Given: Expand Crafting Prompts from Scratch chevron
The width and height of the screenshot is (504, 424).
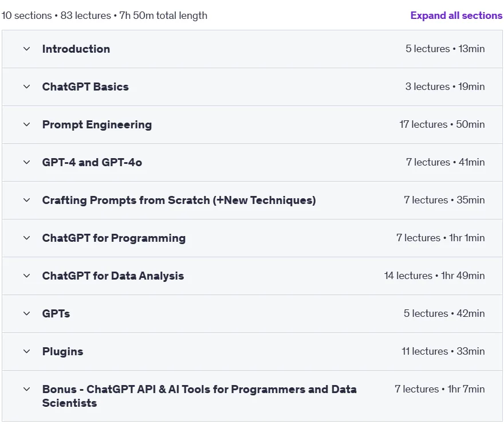Looking at the screenshot, I should click(27, 200).
